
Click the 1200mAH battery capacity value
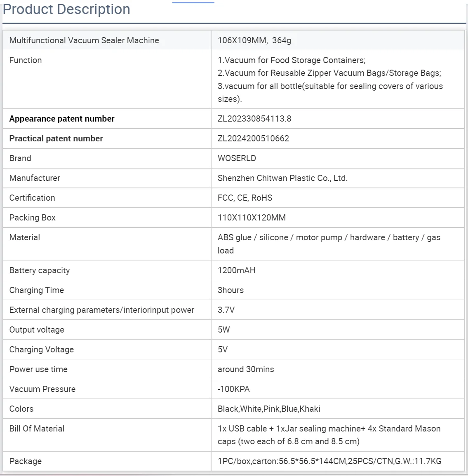pyautogui.click(x=237, y=270)
